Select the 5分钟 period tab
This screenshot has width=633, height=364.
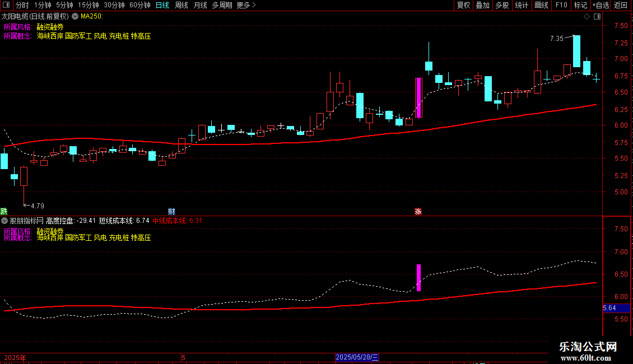pyautogui.click(x=64, y=5)
